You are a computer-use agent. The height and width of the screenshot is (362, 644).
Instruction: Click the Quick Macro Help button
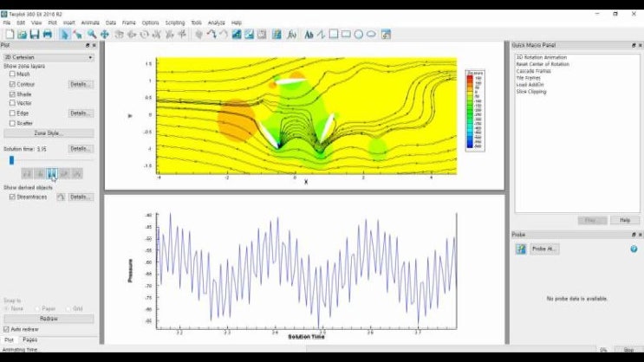click(625, 220)
